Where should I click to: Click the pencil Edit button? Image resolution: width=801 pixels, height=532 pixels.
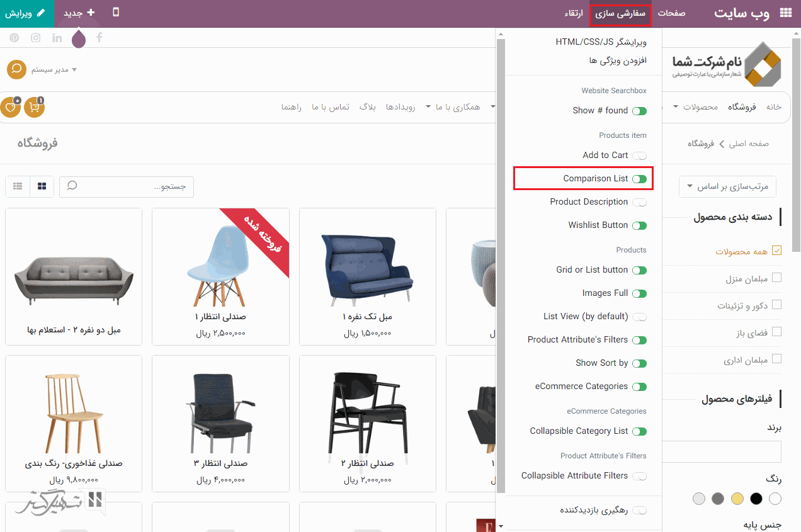pyautogui.click(x=26, y=13)
